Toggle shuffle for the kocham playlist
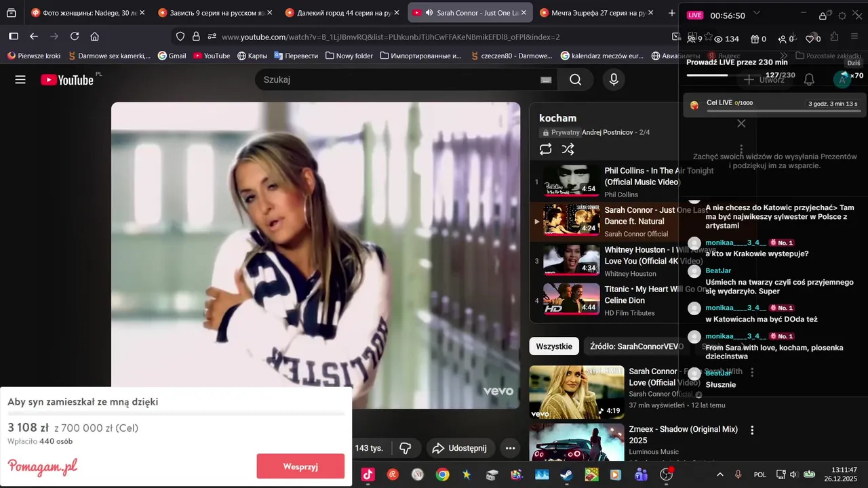The image size is (868, 488). pyautogui.click(x=568, y=149)
